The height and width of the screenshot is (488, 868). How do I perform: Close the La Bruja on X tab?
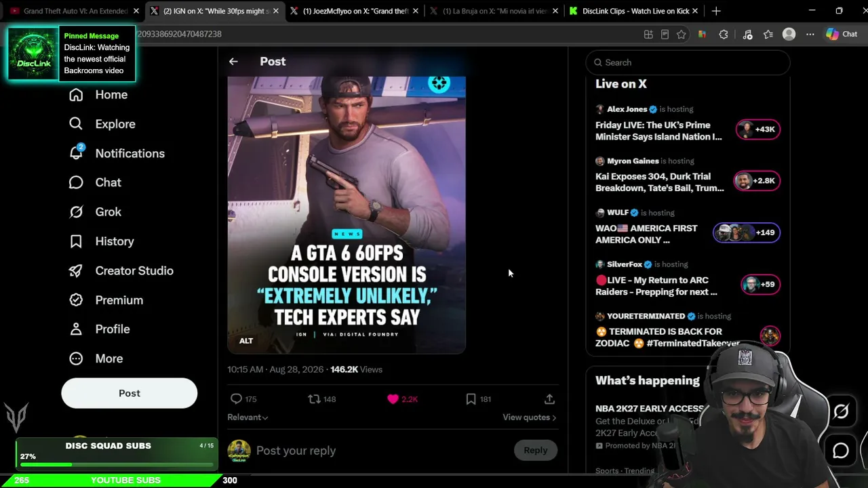point(555,11)
